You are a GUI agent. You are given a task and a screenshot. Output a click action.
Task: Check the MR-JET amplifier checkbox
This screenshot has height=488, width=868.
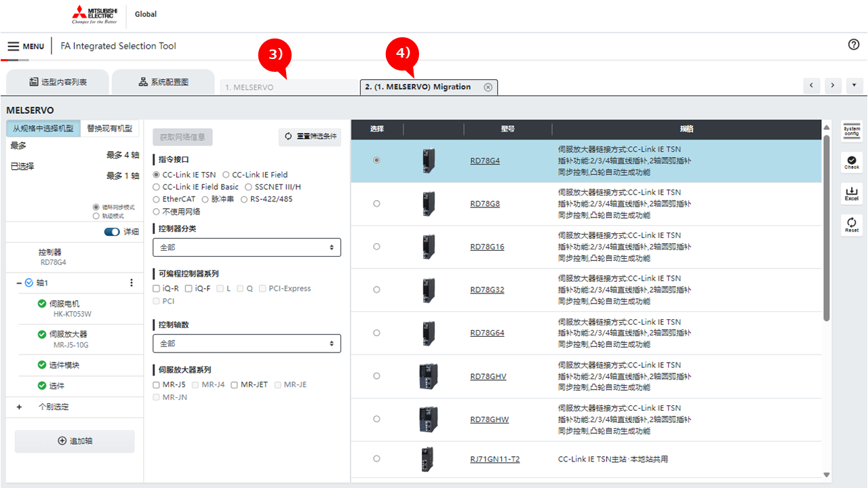pos(234,385)
